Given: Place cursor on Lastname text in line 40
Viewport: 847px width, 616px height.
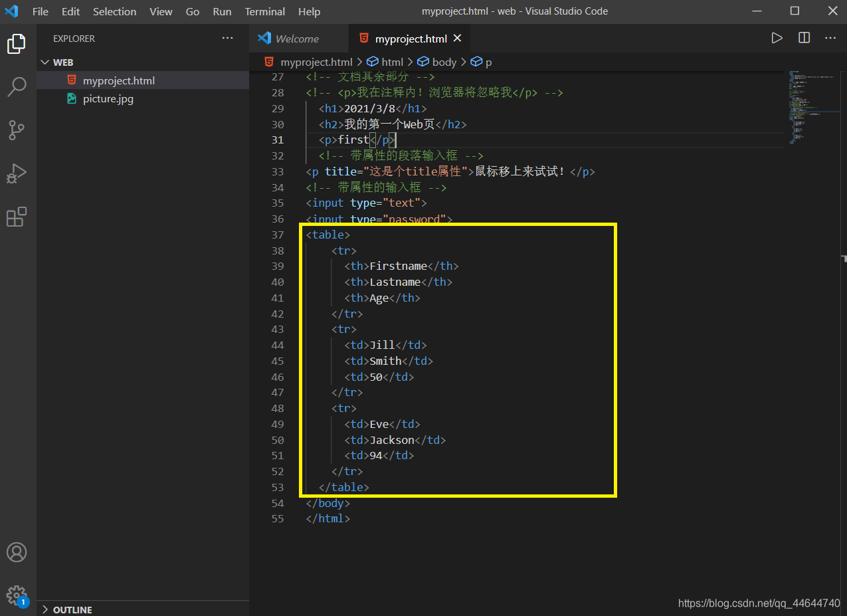Looking at the screenshot, I should click(395, 282).
